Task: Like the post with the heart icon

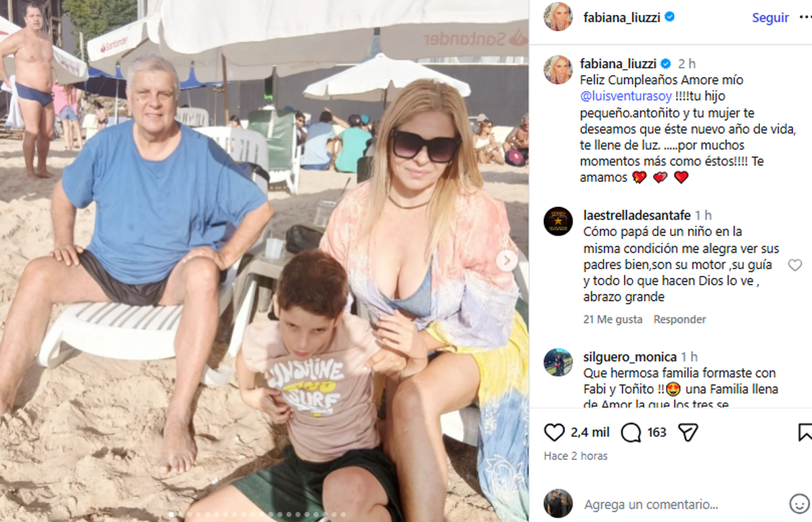Action: [x=554, y=432]
